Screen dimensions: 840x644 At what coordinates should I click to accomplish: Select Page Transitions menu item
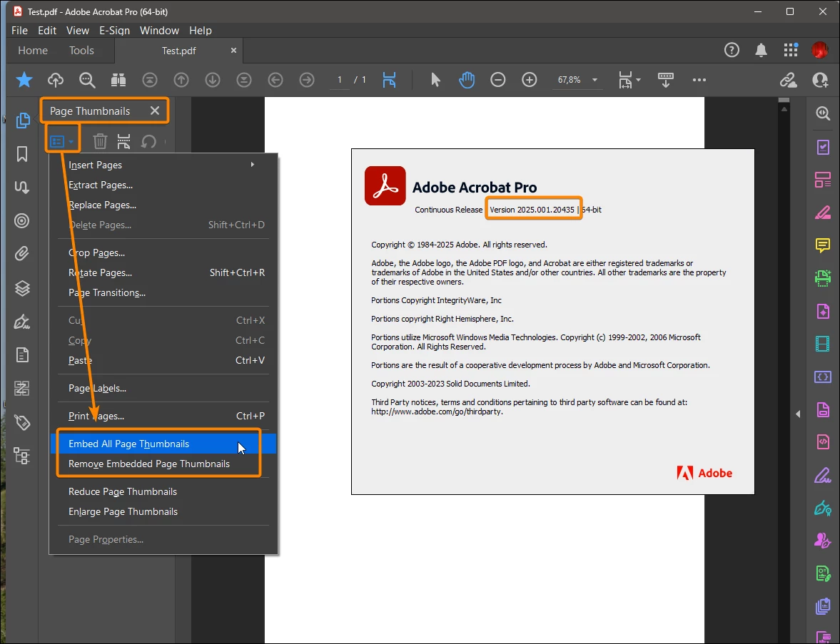coord(163,293)
